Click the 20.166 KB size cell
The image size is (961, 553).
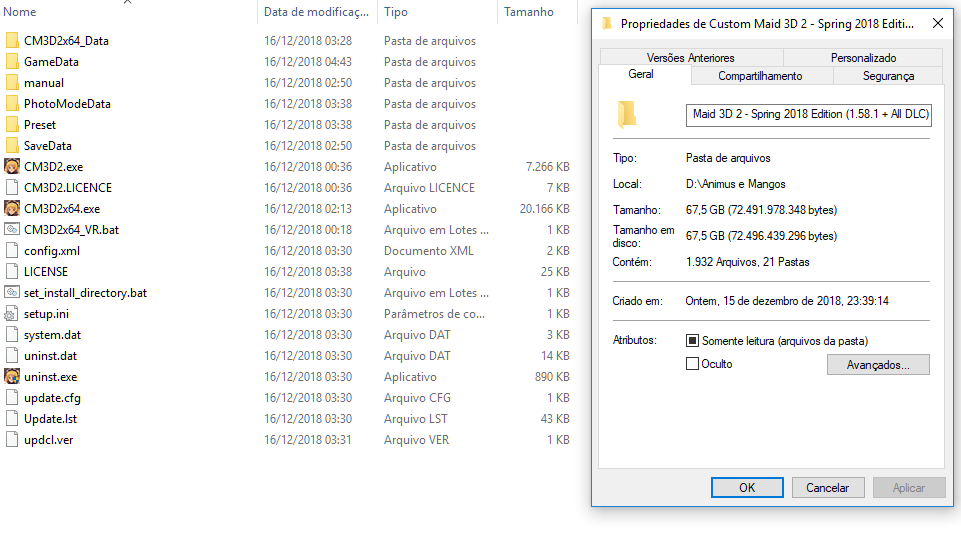[544, 208]
